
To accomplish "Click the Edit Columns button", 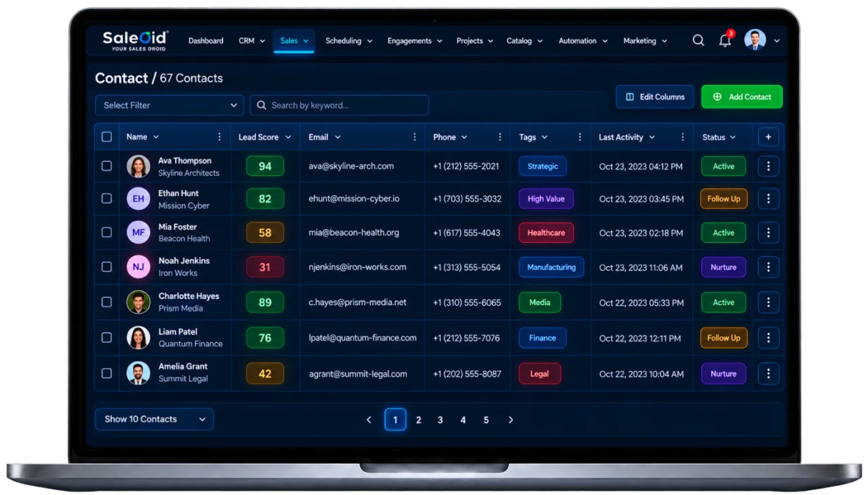I will pyautogui.click(x=654, y=97).
